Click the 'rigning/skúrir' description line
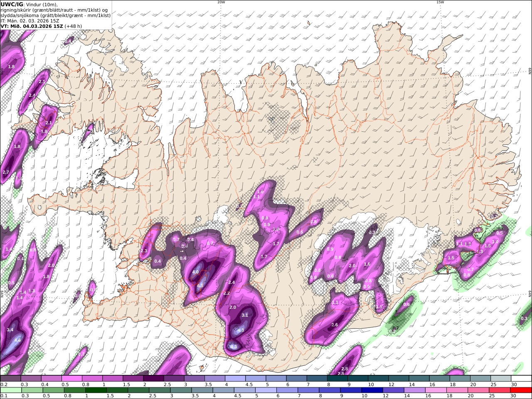 [x=54, y=10]
